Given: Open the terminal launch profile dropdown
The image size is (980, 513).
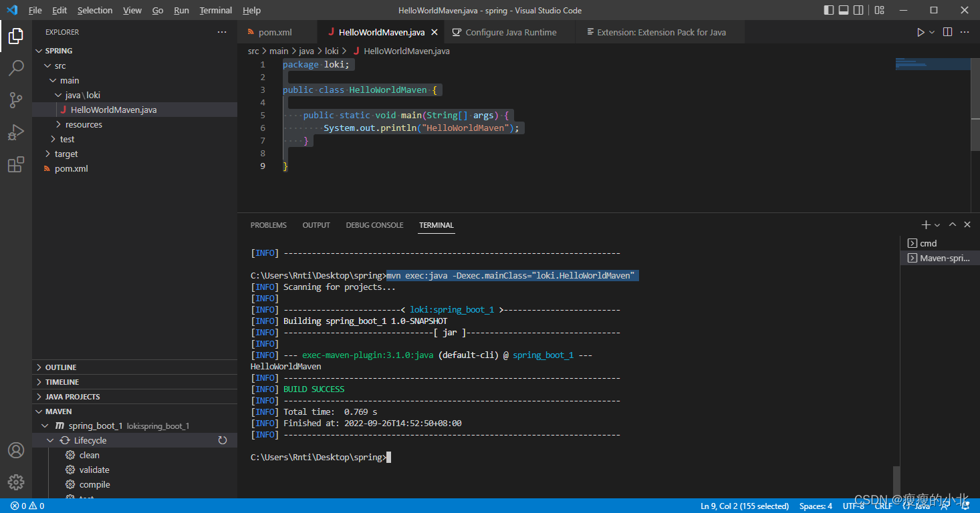Looking at the screenshot, I should [937, 225].
